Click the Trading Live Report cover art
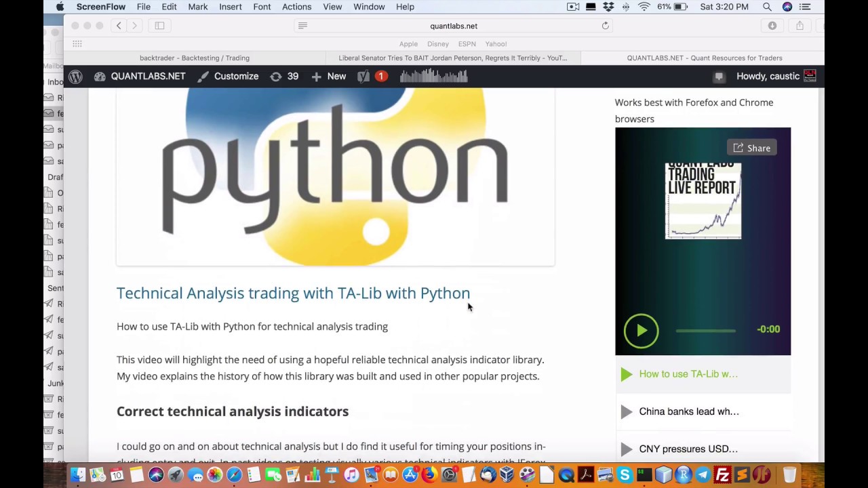868x488 pixels. 703,201
